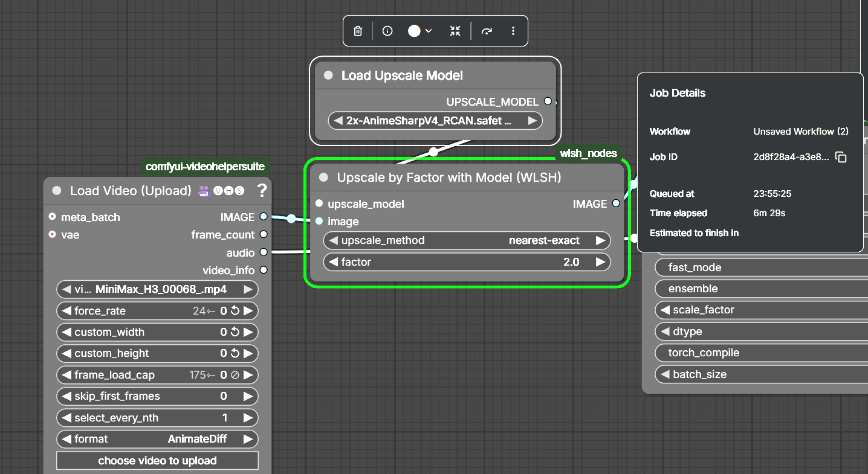Click the video_info output port

click(264, 270)
